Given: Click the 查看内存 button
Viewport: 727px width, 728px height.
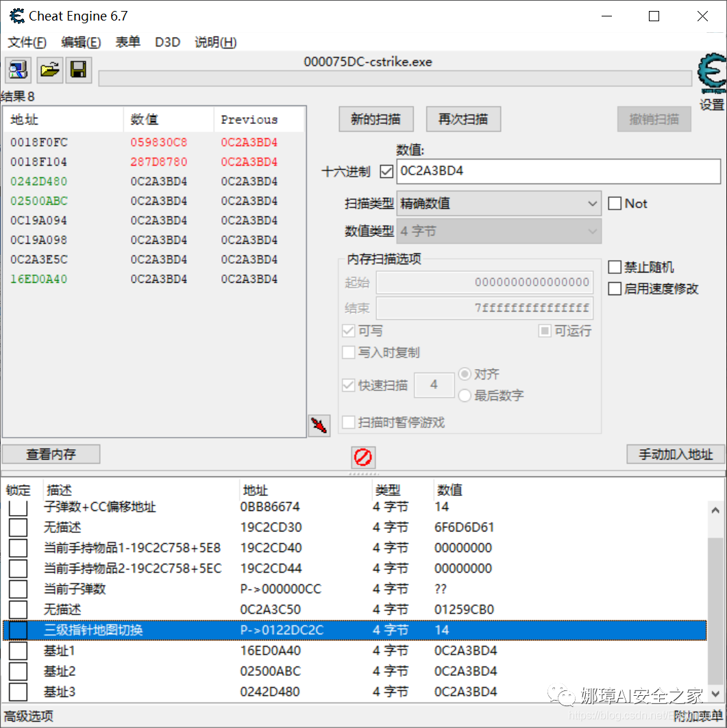Looking at the screenshot, I should [51, 454].
